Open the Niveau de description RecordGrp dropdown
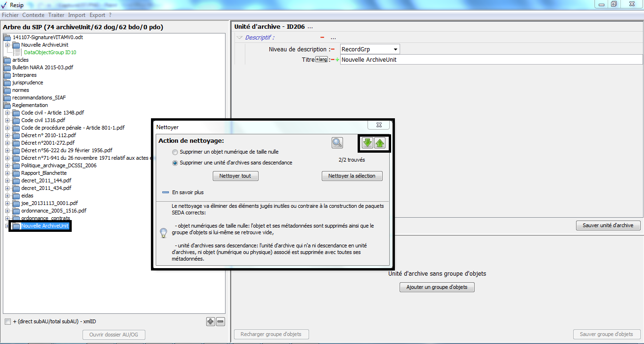Screen dimensions: 644x344 (395, 49)
